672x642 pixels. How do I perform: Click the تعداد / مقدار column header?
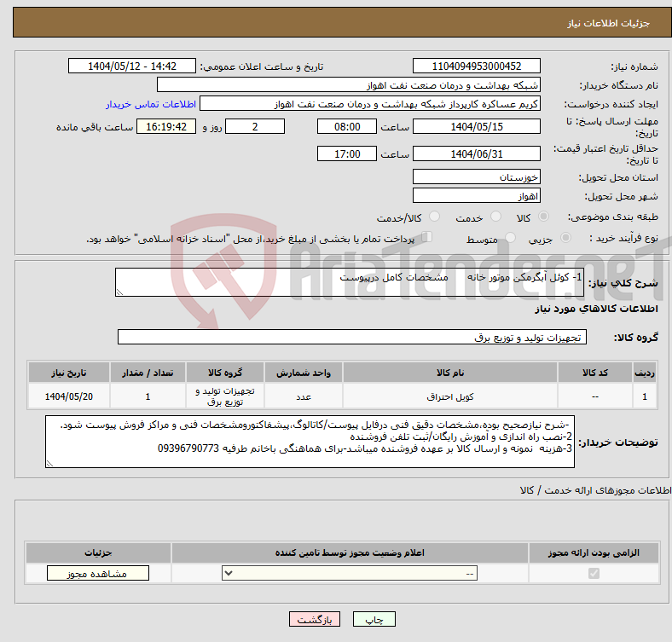coord(148,373)
